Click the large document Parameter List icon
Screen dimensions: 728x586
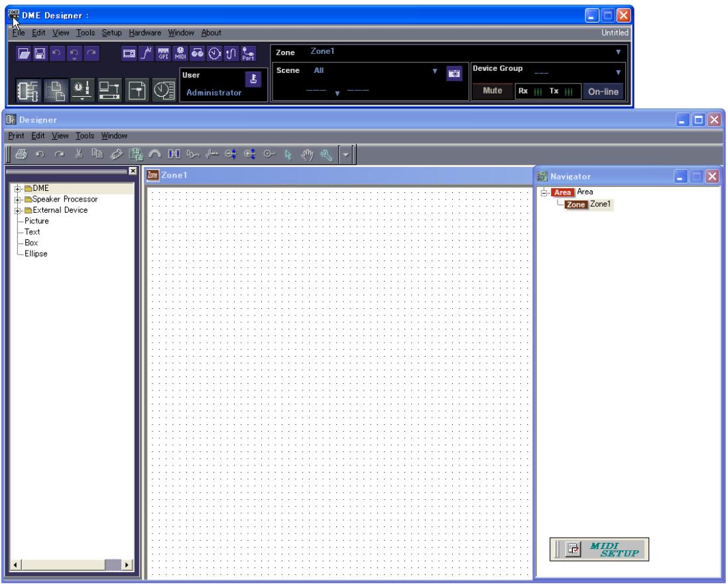point(137,90)
